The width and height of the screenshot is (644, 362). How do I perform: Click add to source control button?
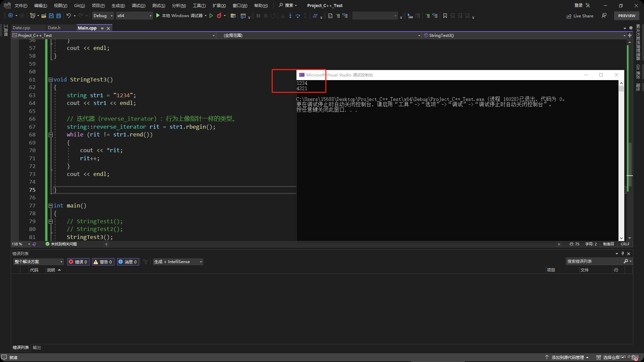(x=567, y=357)
